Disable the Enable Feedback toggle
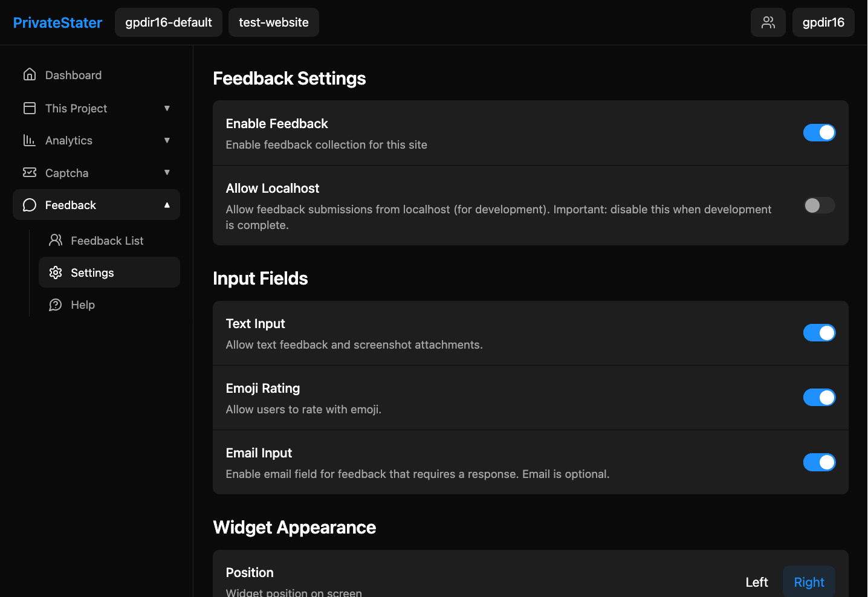Viewport: 868px width, 597px height. pyautogui.click(x=819, y=132)
